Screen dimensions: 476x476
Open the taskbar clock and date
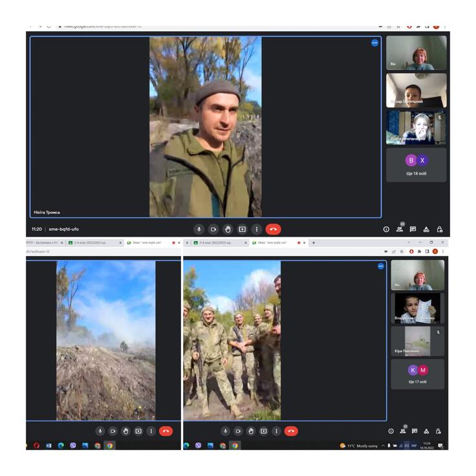point(427,446)
